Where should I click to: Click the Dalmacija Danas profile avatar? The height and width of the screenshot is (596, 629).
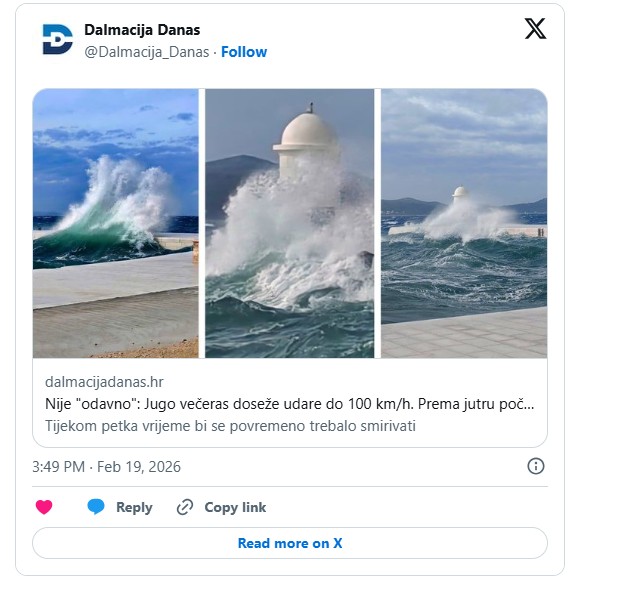click(x=57, y=40)
